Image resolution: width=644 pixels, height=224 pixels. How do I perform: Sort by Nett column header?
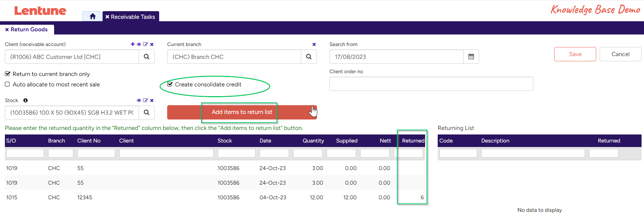point(385,141)
